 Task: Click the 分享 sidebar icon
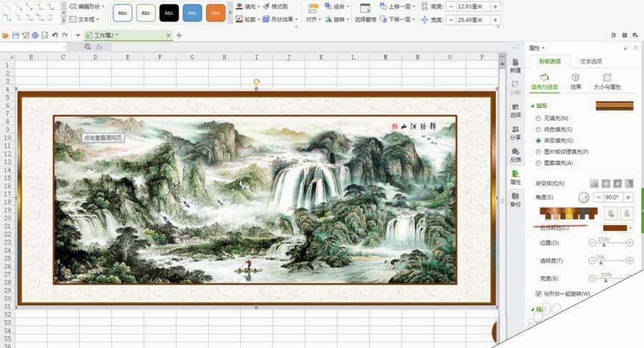coord(515,132)
